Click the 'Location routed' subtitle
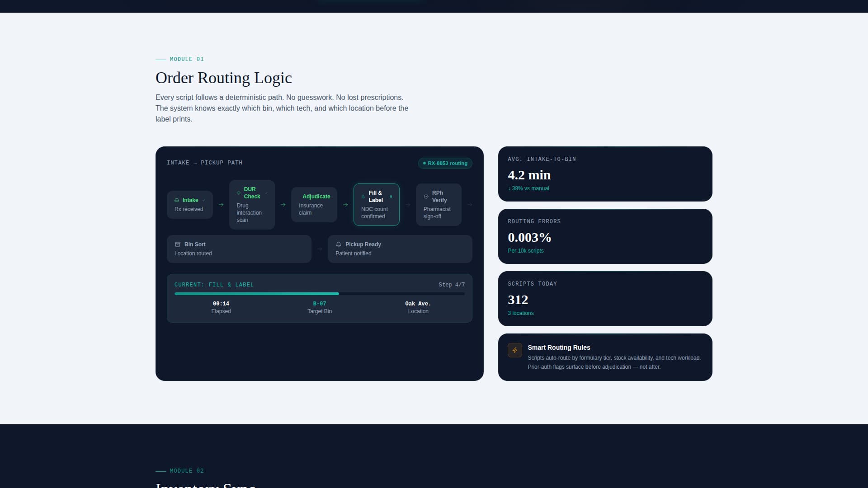 [x=193, y=253]
